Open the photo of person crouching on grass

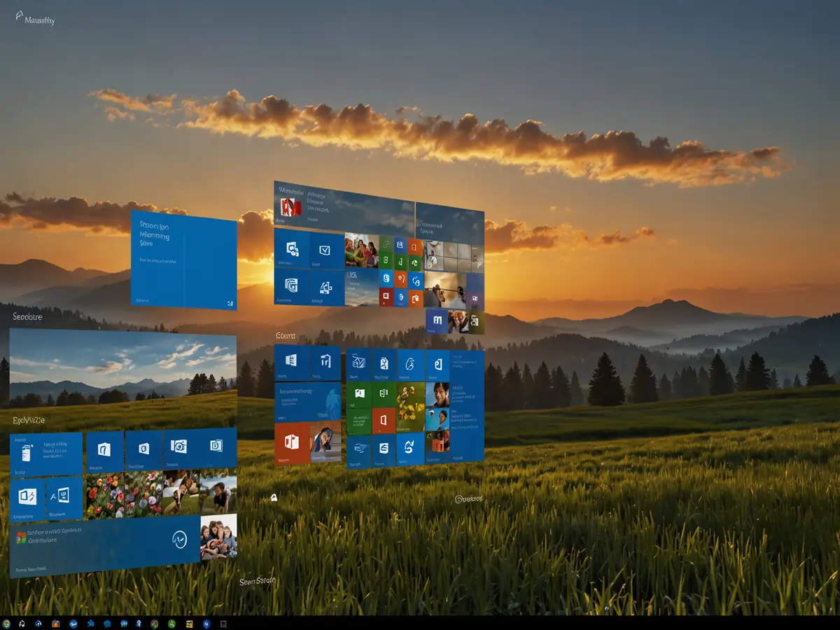click(x=218, y=493)
